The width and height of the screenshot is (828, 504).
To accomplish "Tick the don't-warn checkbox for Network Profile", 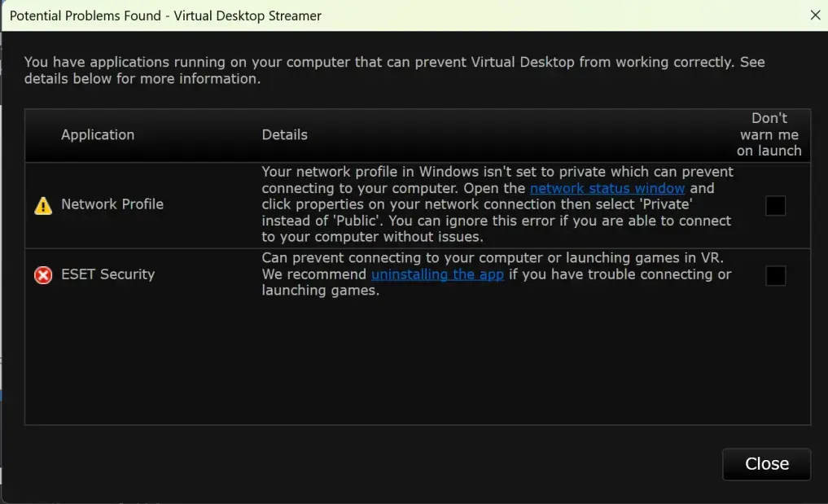I will [x=775, y=205].
